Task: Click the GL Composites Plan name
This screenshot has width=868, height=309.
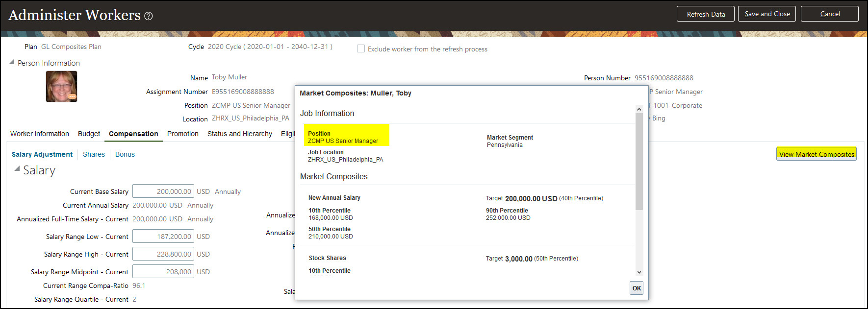Action: tap(71, 47)
